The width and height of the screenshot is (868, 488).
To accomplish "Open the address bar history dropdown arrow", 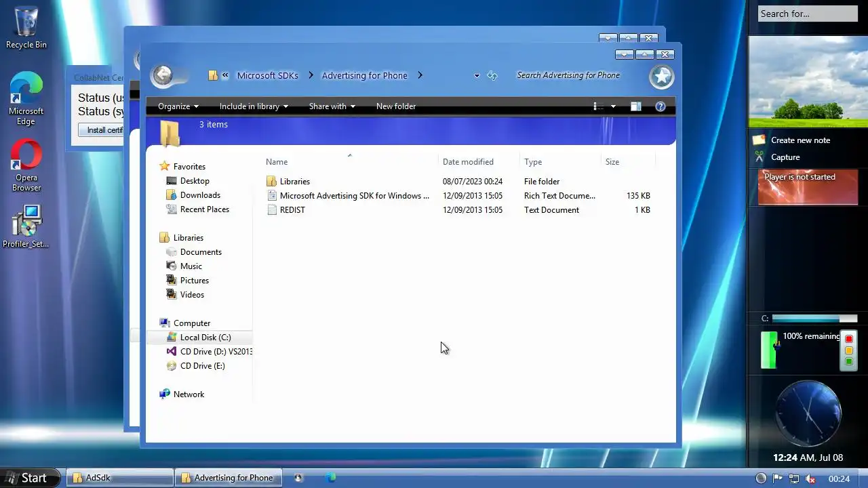I will coord(477,76).
